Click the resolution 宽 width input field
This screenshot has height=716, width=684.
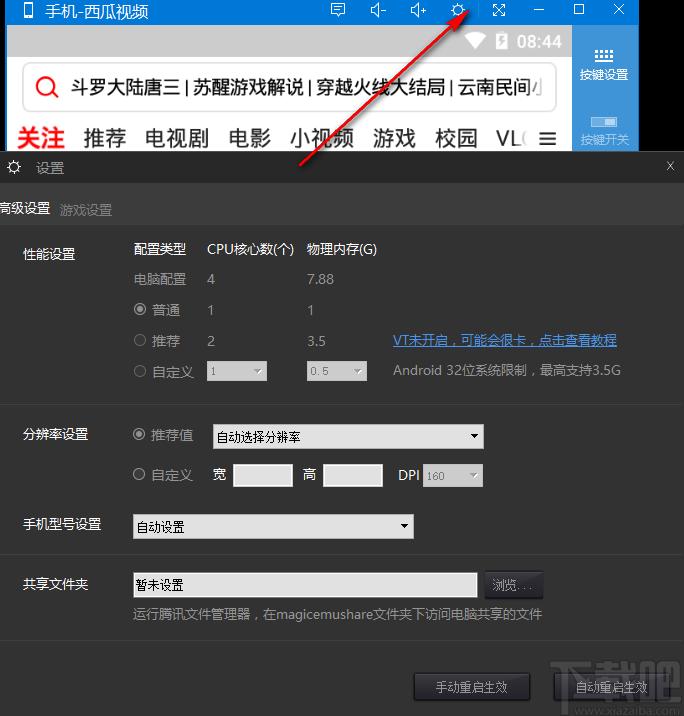pyautogui.click(x=262, y=476)
